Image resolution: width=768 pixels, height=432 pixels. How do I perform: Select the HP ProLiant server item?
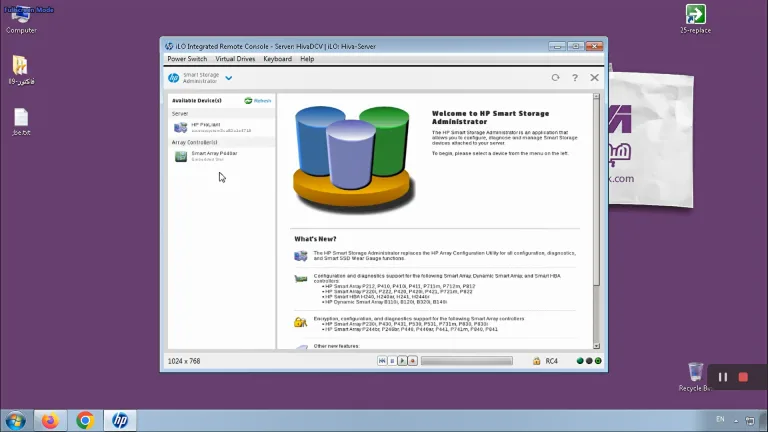tap(221, 127)
